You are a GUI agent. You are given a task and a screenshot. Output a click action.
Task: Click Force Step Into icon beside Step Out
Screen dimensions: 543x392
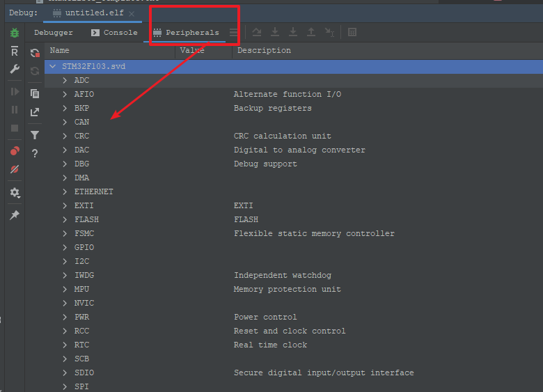point(293,32)
